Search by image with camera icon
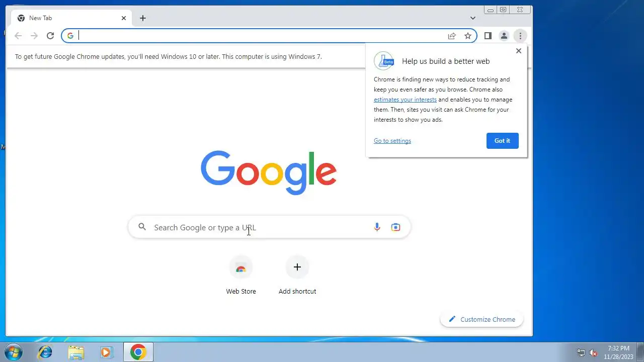The width and height of the screenshot is (644, 362). tap(396, 227)
